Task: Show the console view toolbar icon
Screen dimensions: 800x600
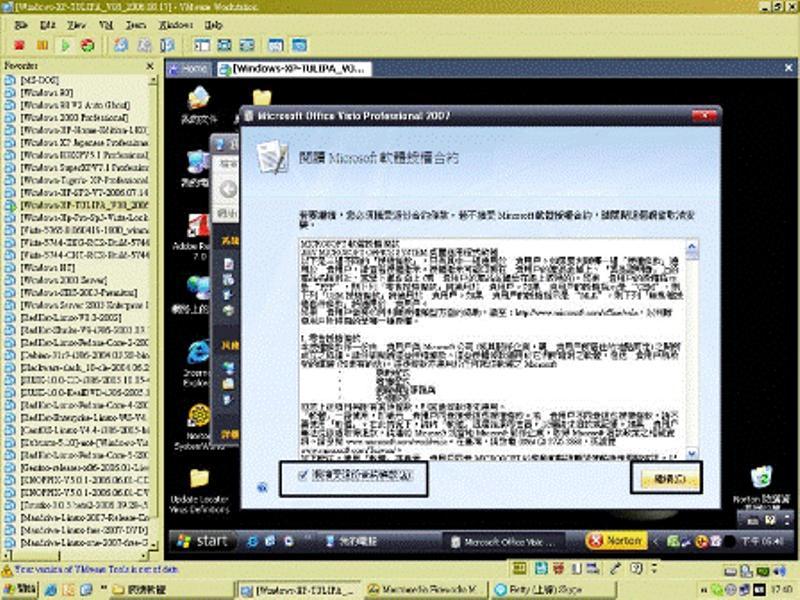Action: click(x=299, y=45)
